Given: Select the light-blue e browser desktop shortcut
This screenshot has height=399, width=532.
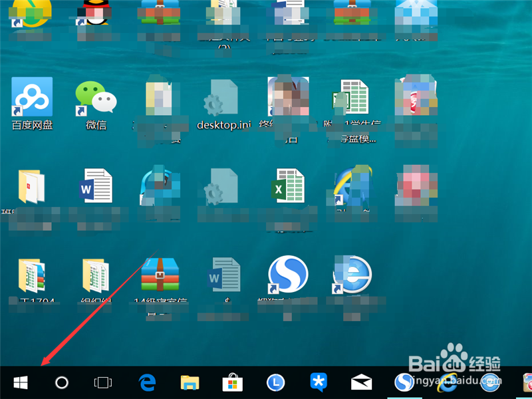Looking at the screenshot, I should pyautogui.click(x=352, y=275).
